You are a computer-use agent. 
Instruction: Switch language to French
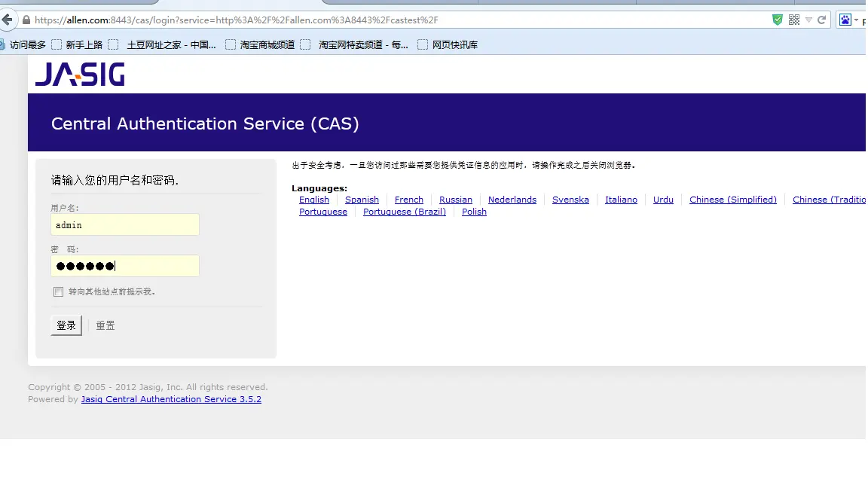click(409, 200)
